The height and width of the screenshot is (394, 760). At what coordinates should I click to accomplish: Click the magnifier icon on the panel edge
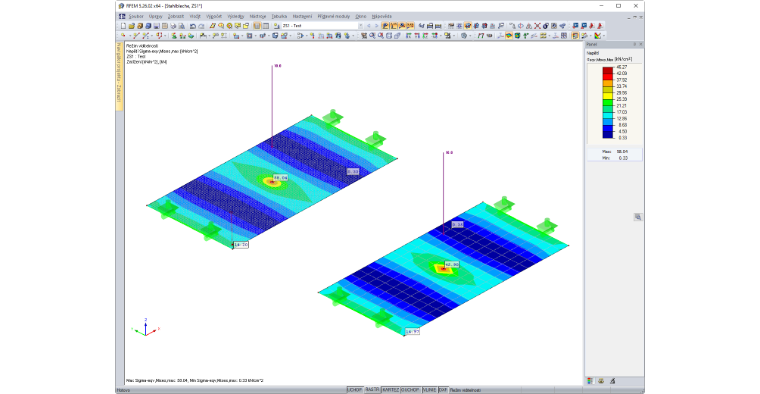click(638, 217)
